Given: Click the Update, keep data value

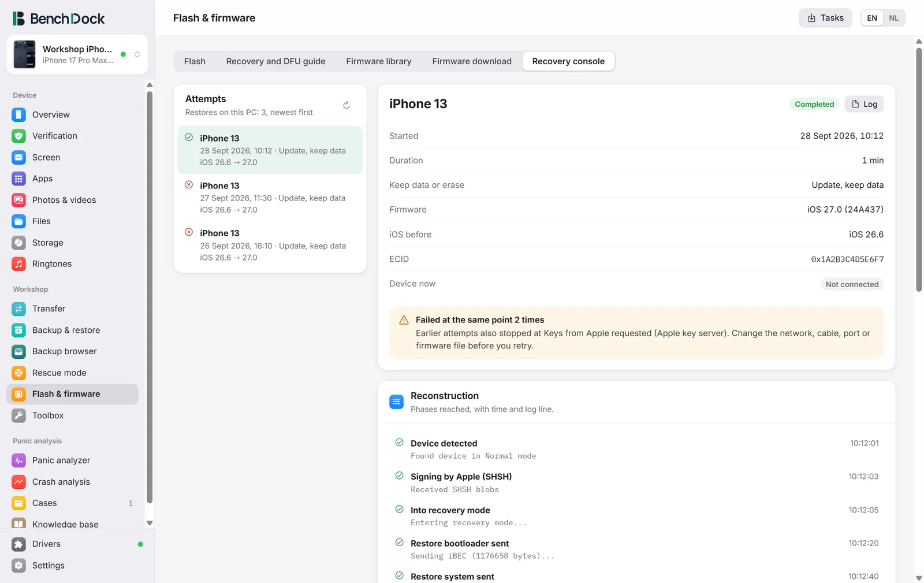Looking at the screenshot, I should pos(847,185).
